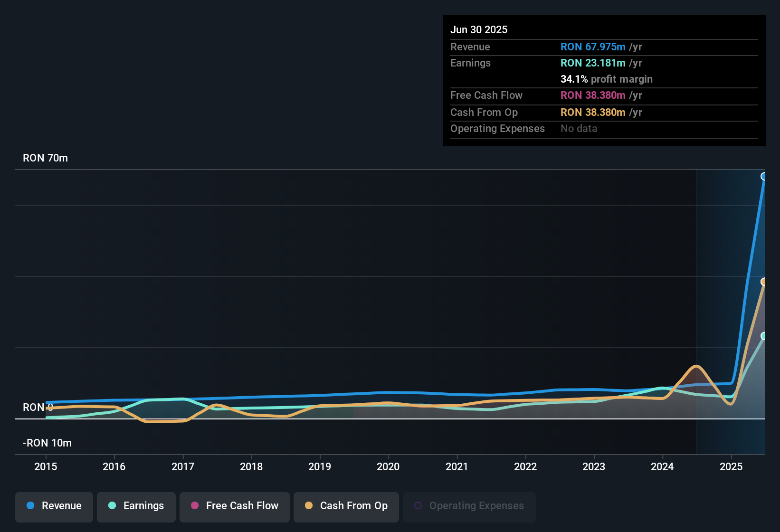The image size is (780, 532).
Task: Select the 2025 year label on axis
Action: 732,467
